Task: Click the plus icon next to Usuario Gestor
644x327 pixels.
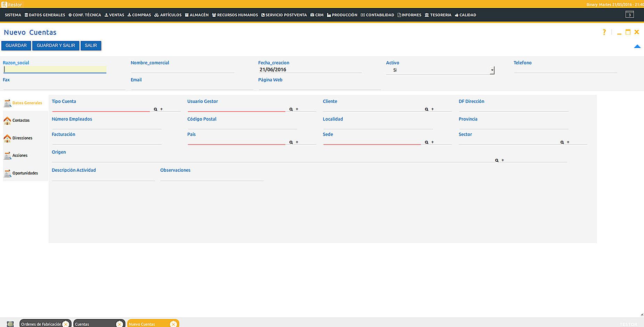Action: [297, 109]
